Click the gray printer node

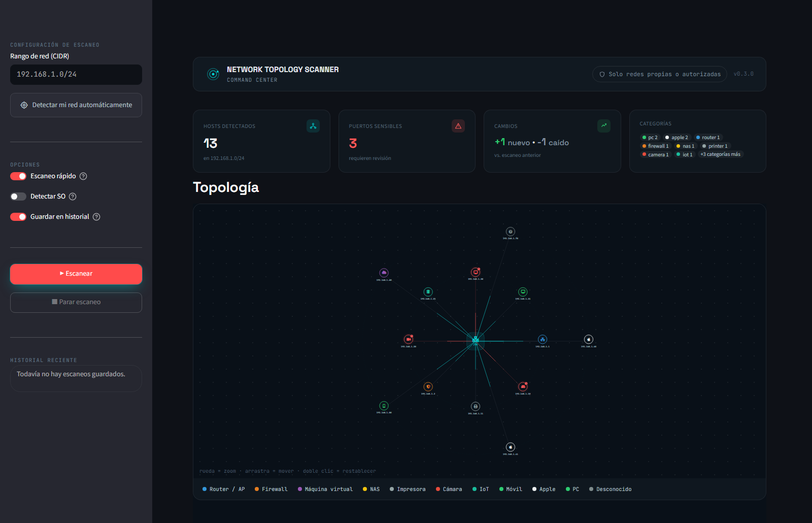coord(476,406)
